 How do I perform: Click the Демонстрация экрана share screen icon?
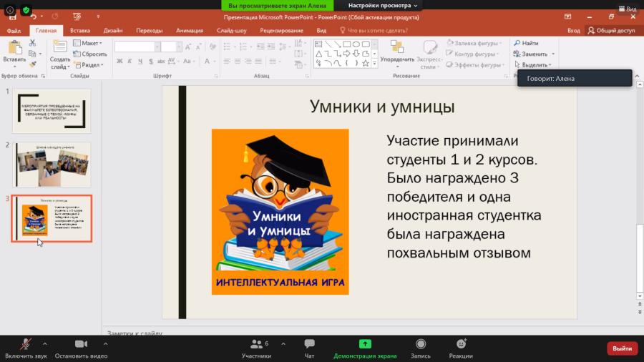click(365, 344)
